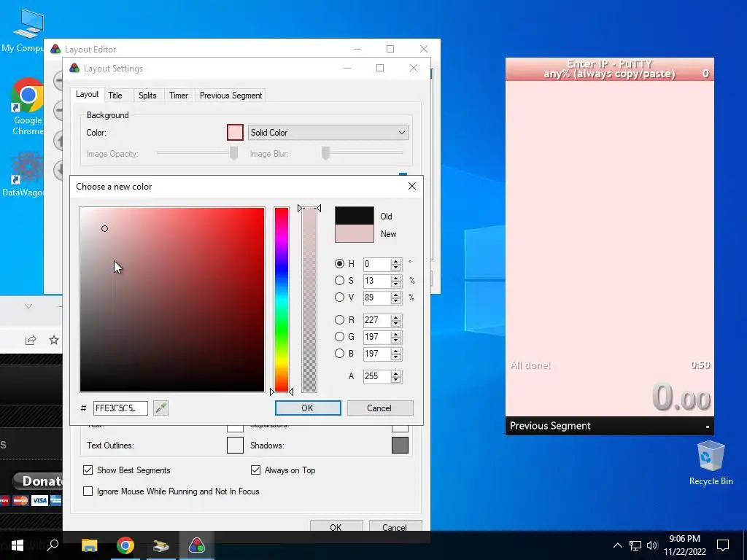
Task: Click the H value input field
Action: tap(377, 264)
